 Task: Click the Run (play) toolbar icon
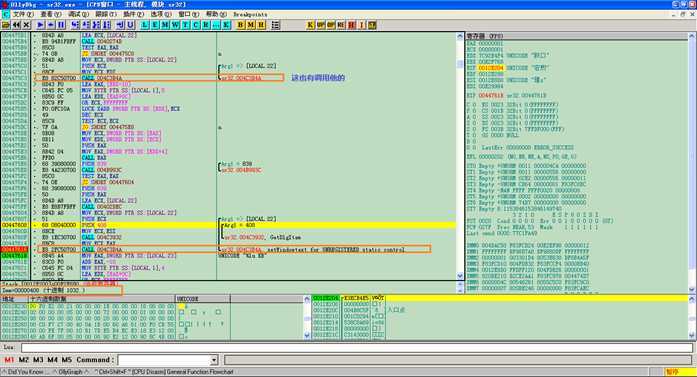[x=40, y=25]
